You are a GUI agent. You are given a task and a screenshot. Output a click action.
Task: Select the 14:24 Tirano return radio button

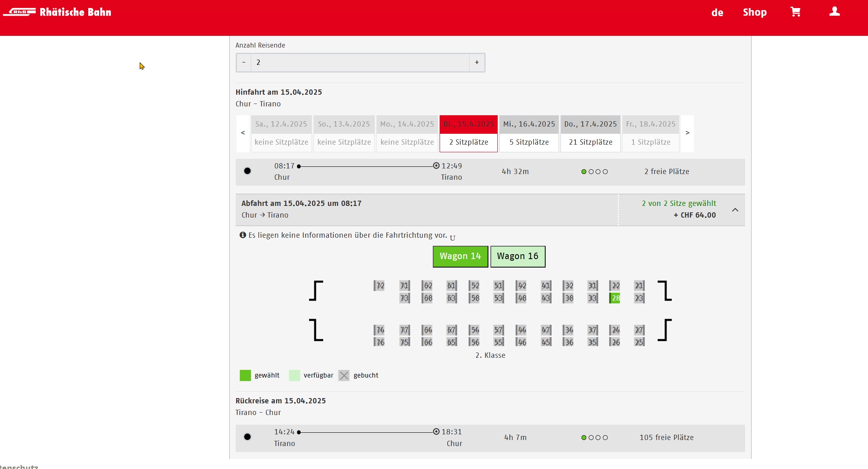(247, 437)
